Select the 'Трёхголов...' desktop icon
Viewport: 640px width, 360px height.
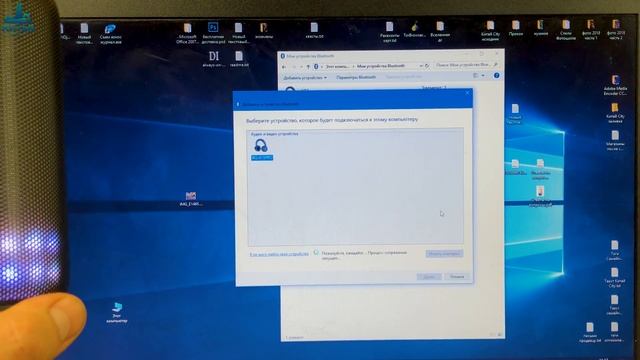coord(415,30)
